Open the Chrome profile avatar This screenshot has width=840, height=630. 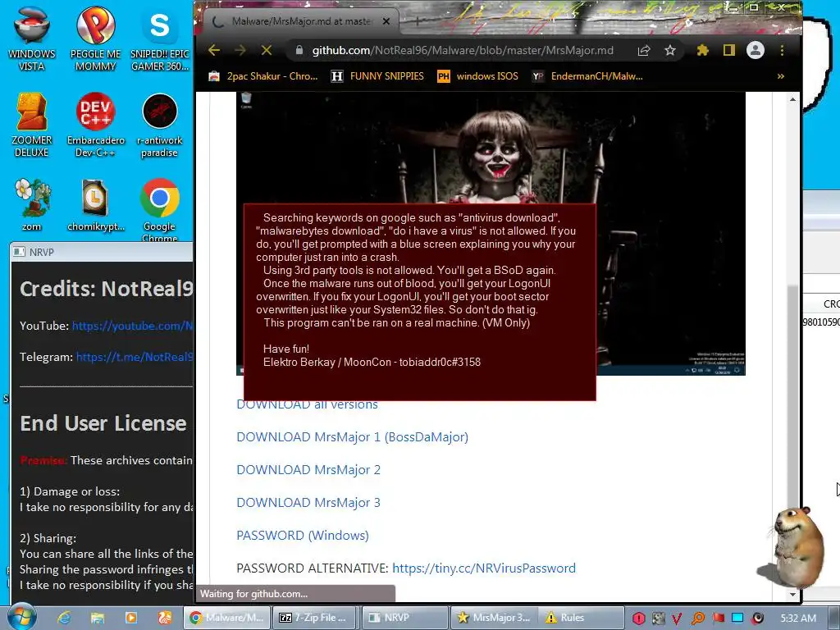[756, 50]
